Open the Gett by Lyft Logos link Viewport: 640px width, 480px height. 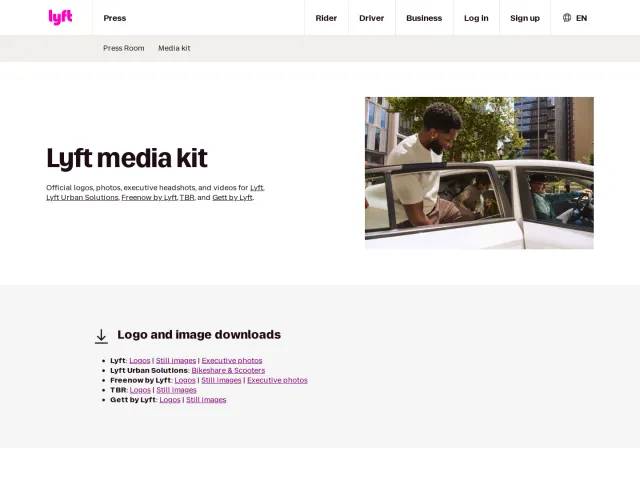(170, 400)
